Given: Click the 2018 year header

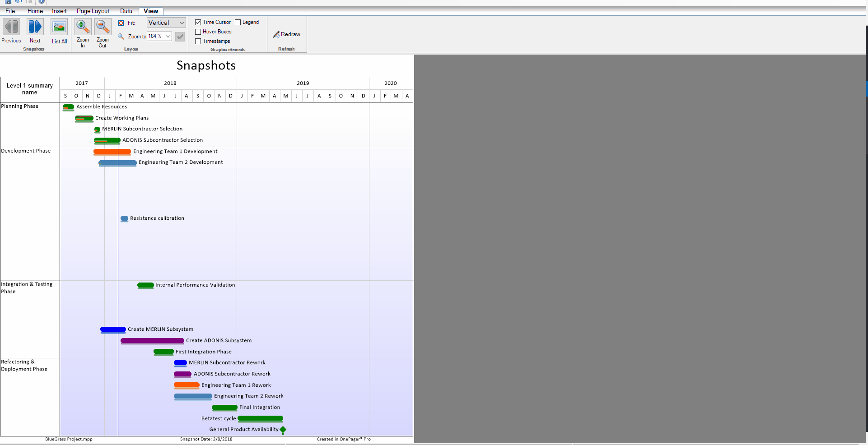Looking at the screenshot, I should point(170,83).
